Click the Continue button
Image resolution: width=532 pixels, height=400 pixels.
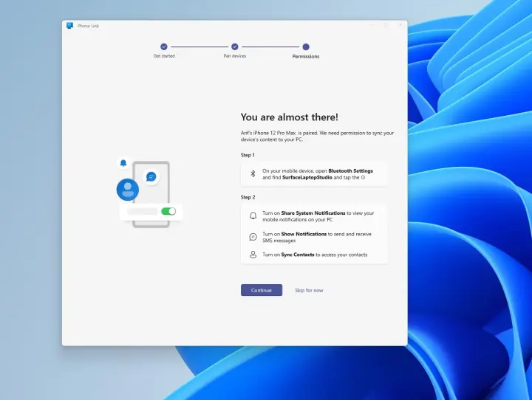coord(262,290)
